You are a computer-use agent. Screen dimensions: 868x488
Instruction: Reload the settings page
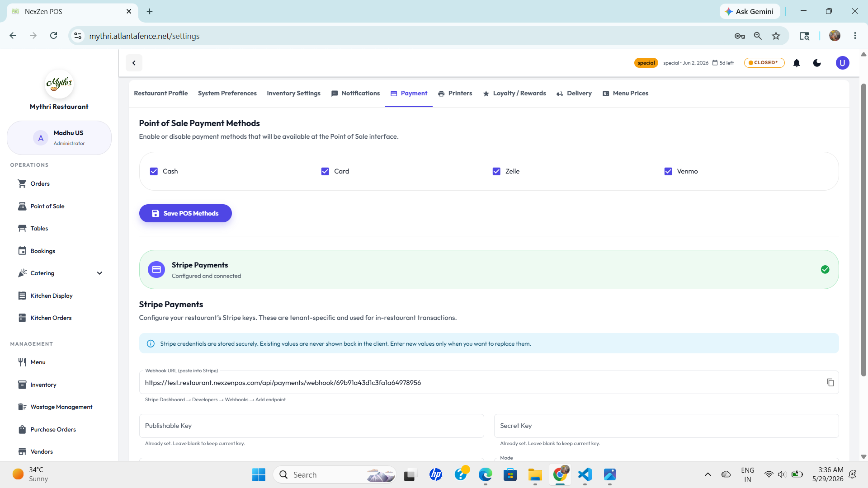[53, 36]
